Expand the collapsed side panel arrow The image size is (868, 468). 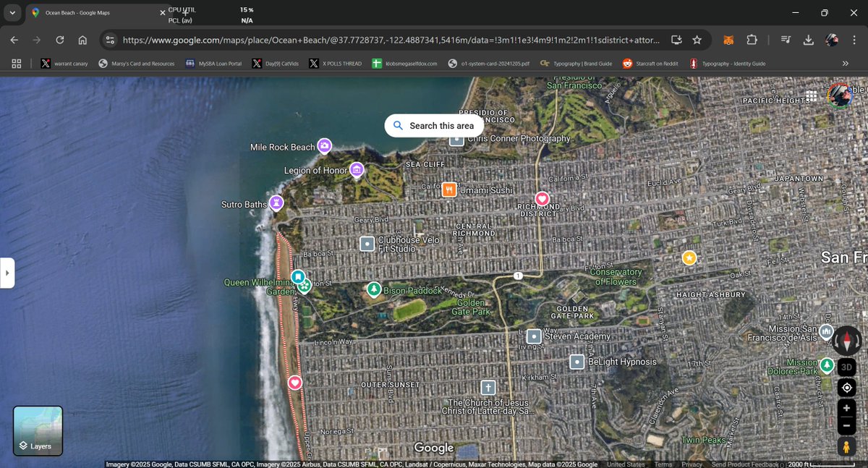(7, 273)
